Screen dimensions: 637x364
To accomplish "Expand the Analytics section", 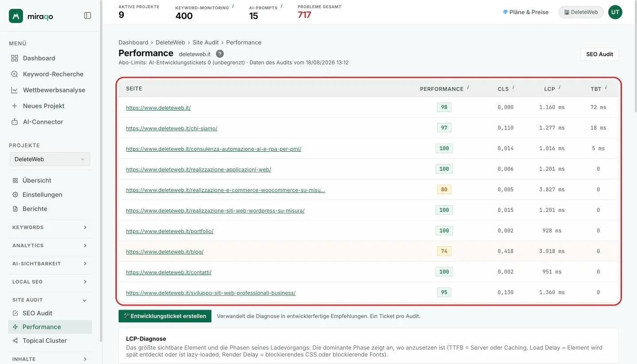I will (x=50, y=245).
